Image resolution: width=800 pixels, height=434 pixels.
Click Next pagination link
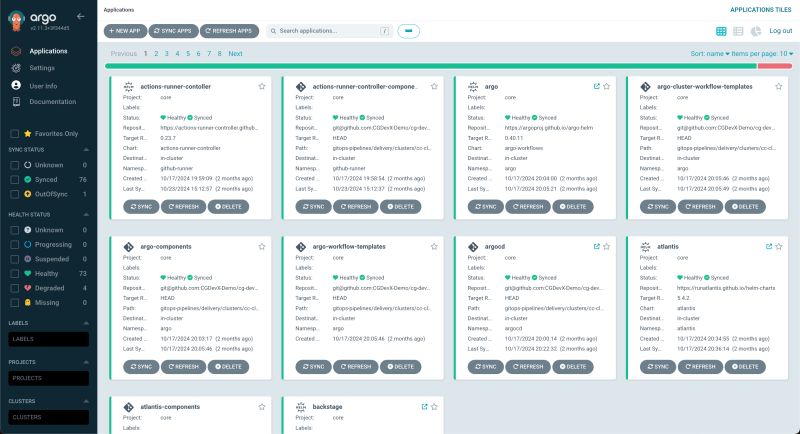click(x=235, y=54)
